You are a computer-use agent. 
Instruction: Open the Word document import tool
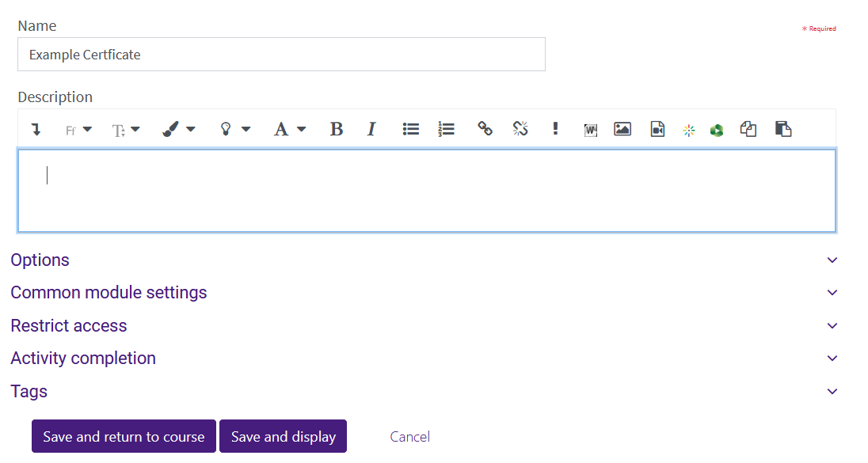[x=590, y=128]
